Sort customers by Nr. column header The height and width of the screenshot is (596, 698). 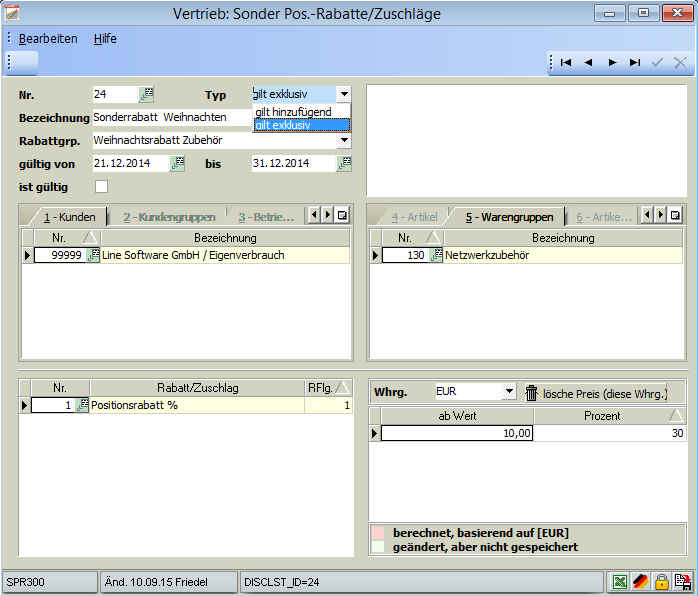click(x=67, y=238)
